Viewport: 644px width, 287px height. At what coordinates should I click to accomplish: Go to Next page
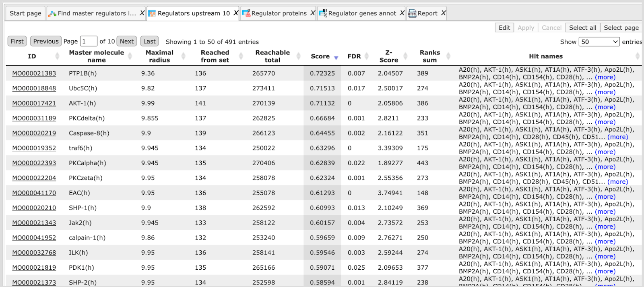127,41
